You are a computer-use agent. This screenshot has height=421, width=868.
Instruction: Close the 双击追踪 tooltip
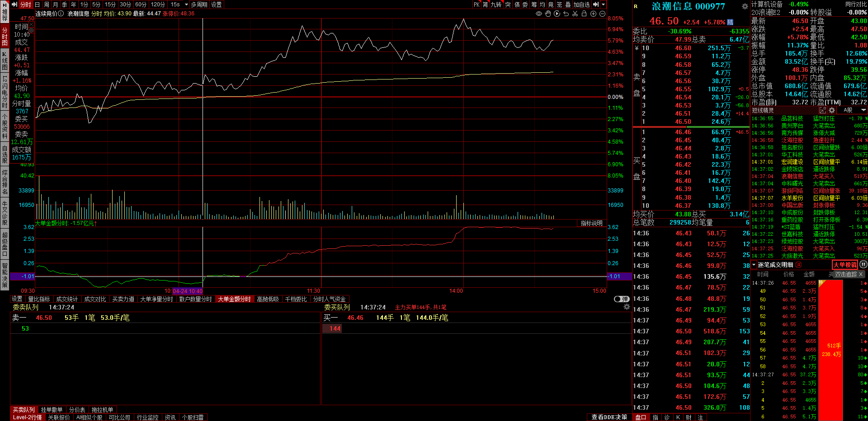coord(861,274)
